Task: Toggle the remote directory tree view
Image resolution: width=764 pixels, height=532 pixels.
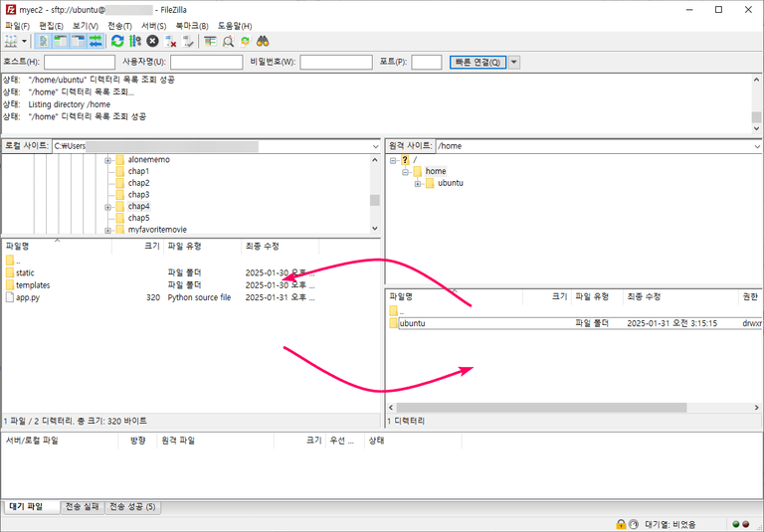Action: click(78, 41)
